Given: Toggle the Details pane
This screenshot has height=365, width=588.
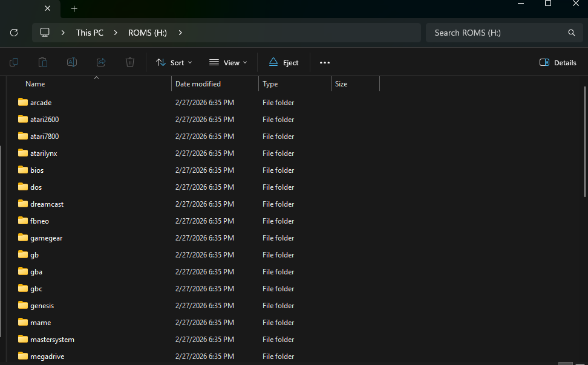Looking at the screenshot, I should tap(558, 62).
